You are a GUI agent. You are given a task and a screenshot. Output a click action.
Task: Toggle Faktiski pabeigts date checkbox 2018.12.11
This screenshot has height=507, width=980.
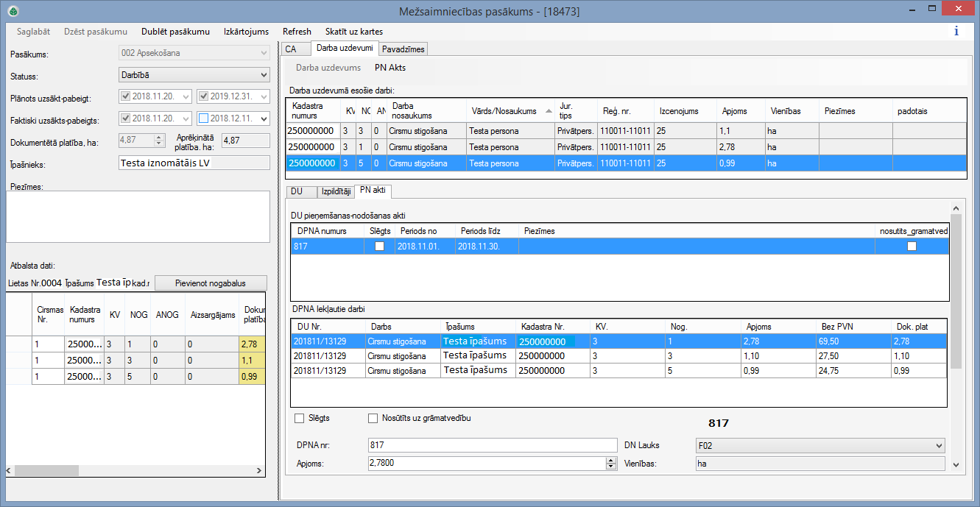(204, 118)
